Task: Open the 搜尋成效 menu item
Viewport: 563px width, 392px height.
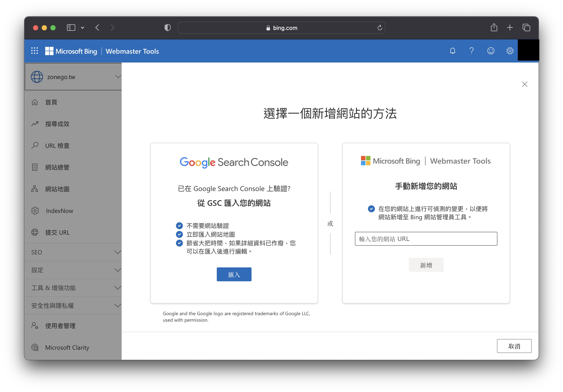Action: tap(73, 124)
